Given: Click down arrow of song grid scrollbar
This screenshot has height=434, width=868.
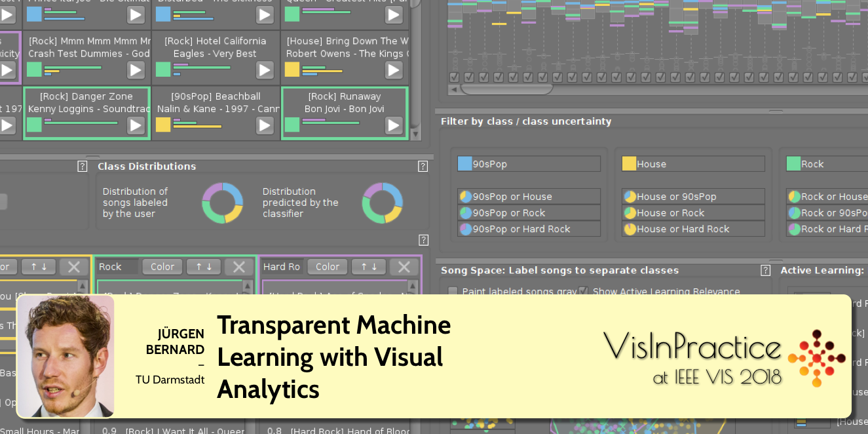Looking at the screenshot, I should point(415,134).
